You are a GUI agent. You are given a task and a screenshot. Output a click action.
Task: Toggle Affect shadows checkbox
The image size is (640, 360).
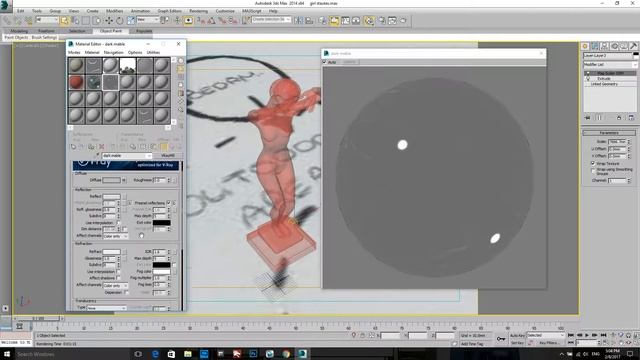[x=118, y=278]
